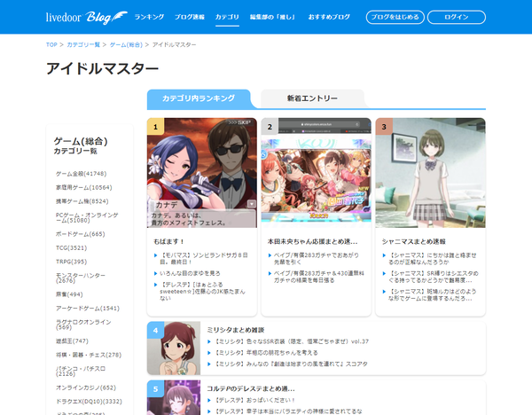Open the ブログ速報 menu item

coord(190,17)
